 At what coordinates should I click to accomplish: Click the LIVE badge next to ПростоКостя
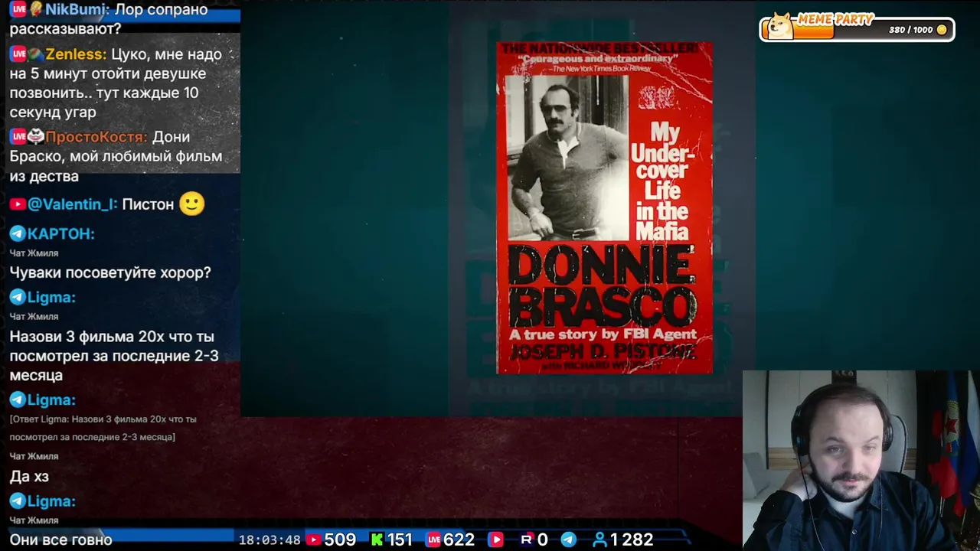click(18, 137)
